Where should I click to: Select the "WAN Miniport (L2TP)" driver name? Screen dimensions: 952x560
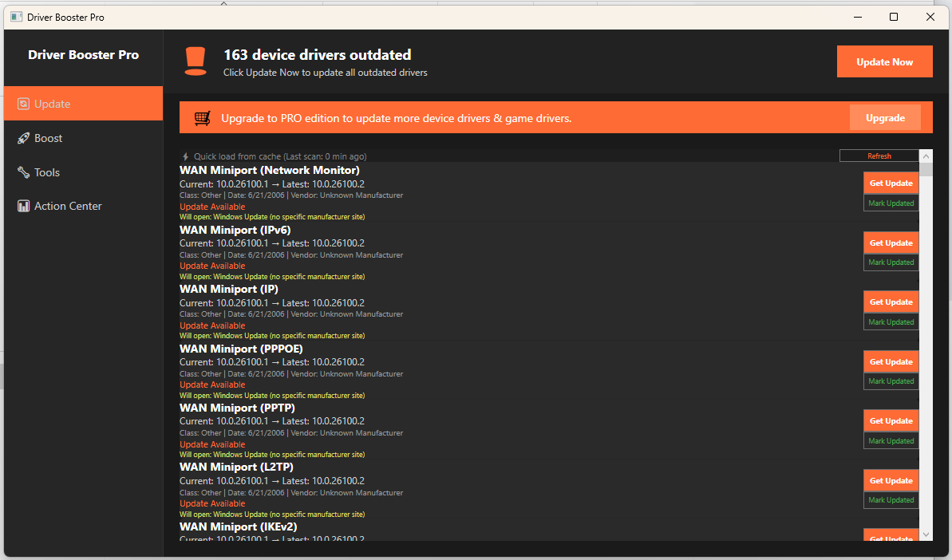pos(236,467)
